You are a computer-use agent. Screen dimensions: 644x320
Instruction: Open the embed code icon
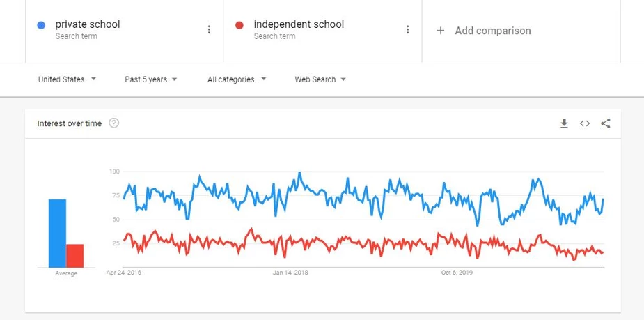coord(585,123)
